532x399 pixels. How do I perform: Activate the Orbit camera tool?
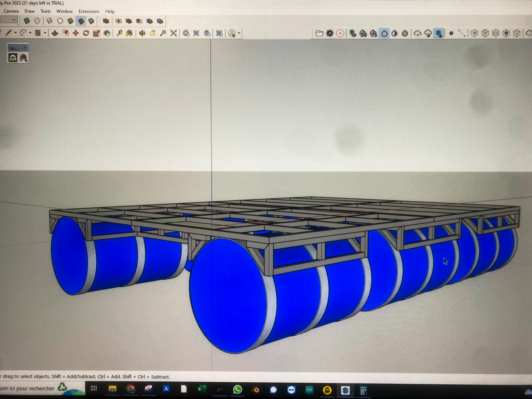(142, 33)
